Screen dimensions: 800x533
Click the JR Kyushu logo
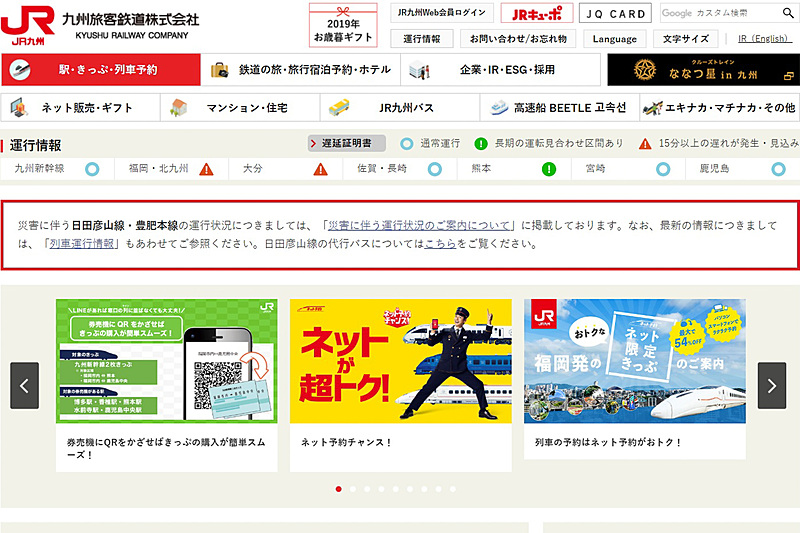pos(28,25)
